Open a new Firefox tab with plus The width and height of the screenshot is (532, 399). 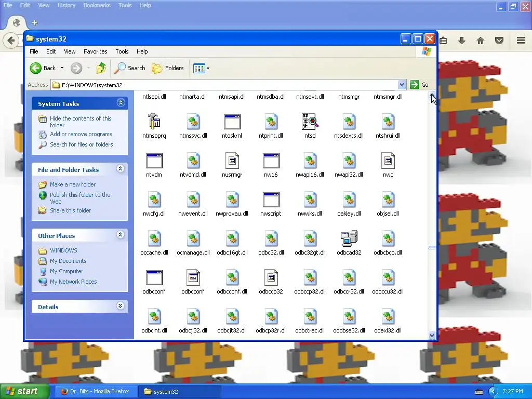[x=35, y=23]
